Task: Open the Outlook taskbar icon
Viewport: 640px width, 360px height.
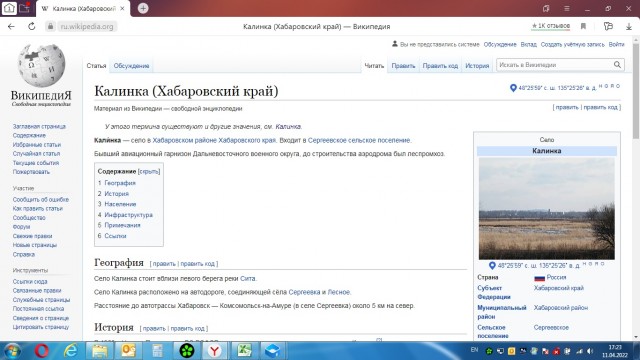Action: (x=129, y=351)
